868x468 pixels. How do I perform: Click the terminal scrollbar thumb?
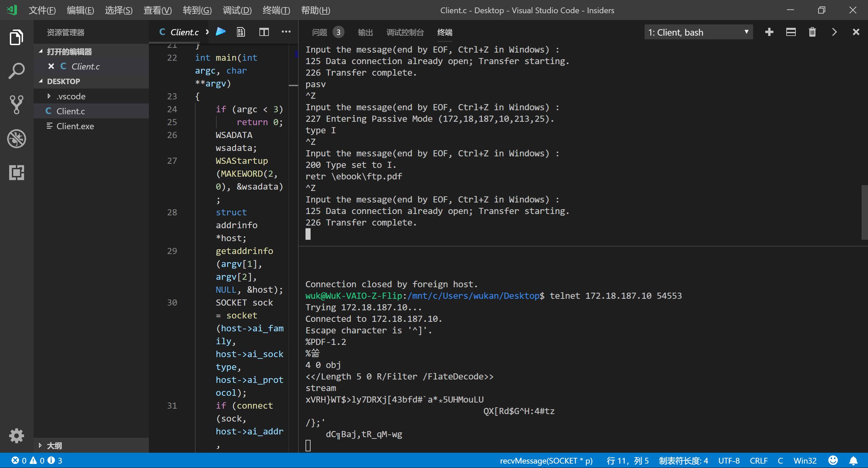pyautogui.click(x=864, y=212)
